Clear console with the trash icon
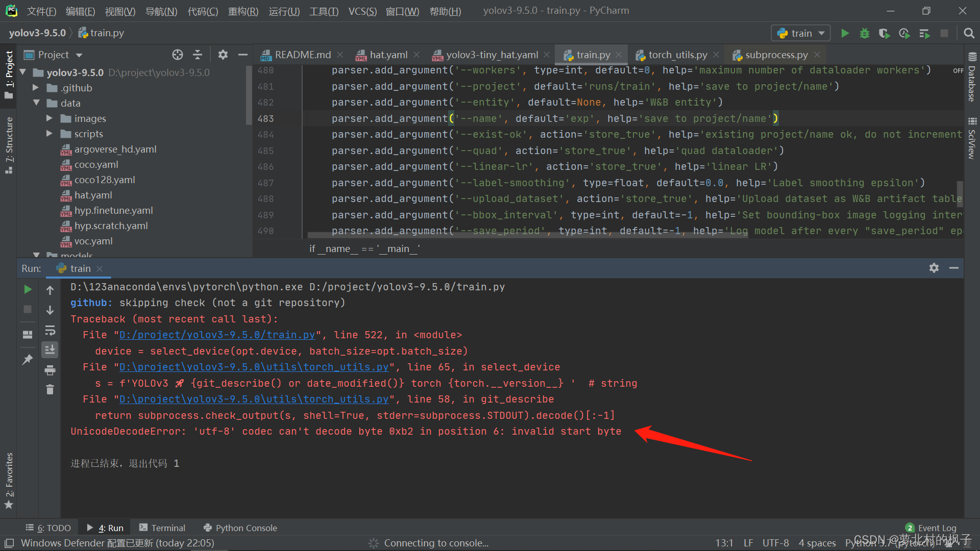980x551 pixels. [x=50, y=390]
